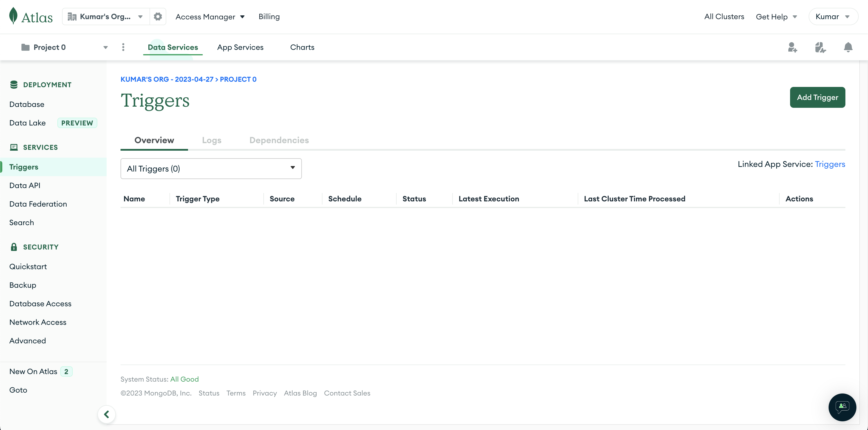Click Linked App Service Triggers link
The width and height of the screenshot is (868, 430).
(x=830, y=164)
